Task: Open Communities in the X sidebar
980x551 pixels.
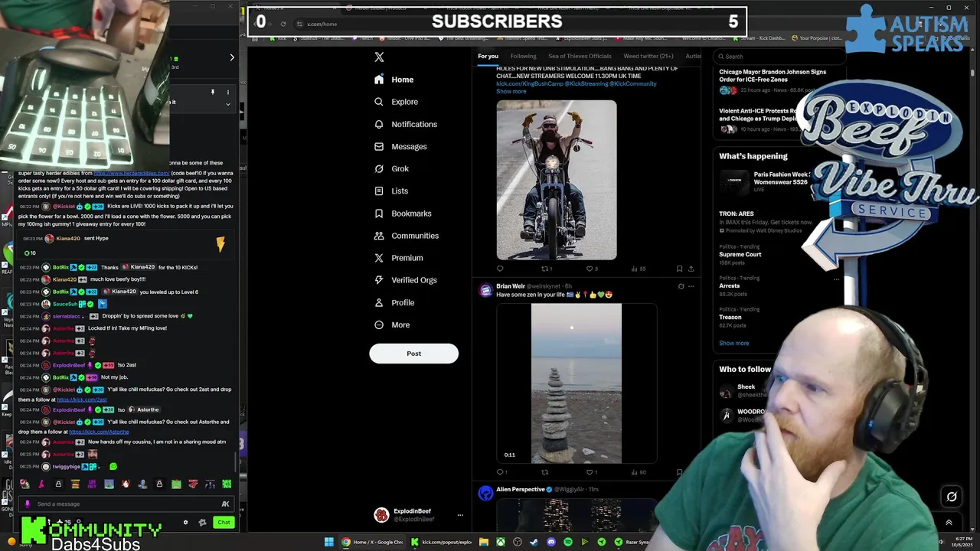Action: (406, 236)
